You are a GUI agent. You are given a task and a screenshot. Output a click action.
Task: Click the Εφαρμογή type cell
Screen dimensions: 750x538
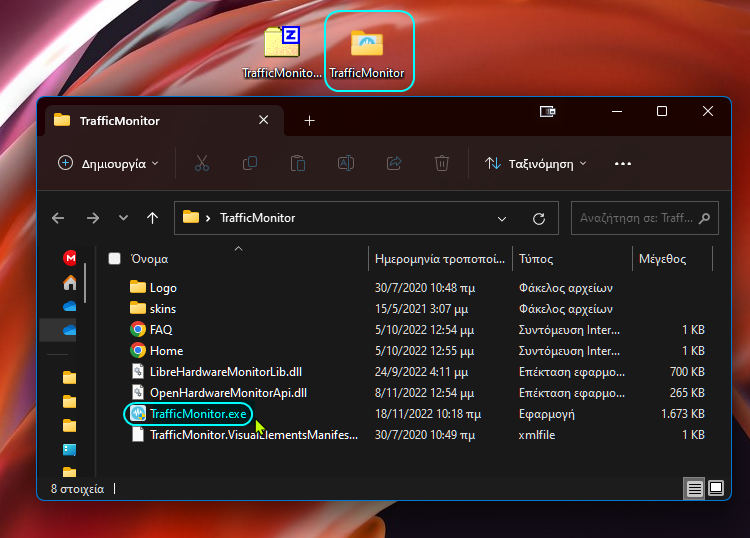(547, 414)
